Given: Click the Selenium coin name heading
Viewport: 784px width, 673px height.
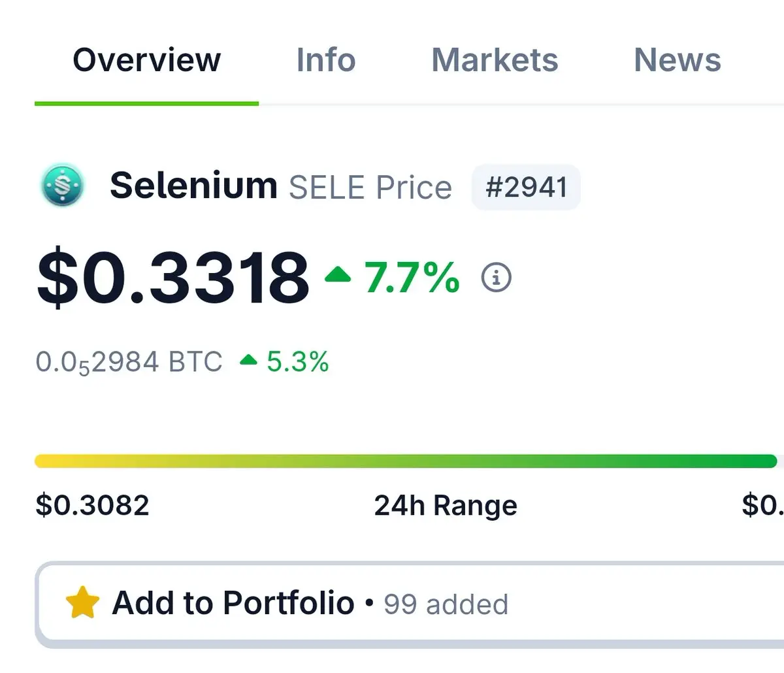Looking at the screenshot, I should coord(194,186).
